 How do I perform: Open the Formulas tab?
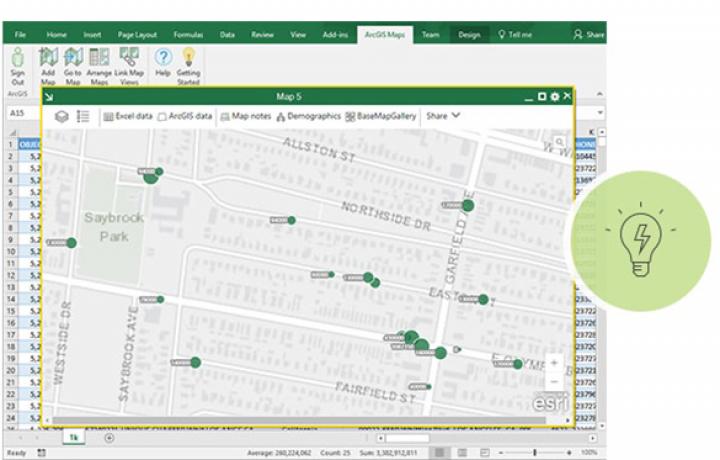188,35
